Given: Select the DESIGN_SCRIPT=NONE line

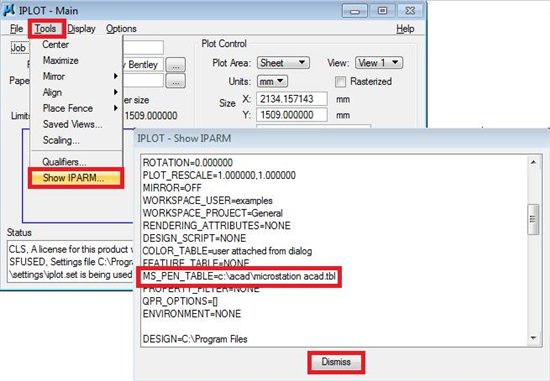Looking at the screenshot, I should pos(194,238).
